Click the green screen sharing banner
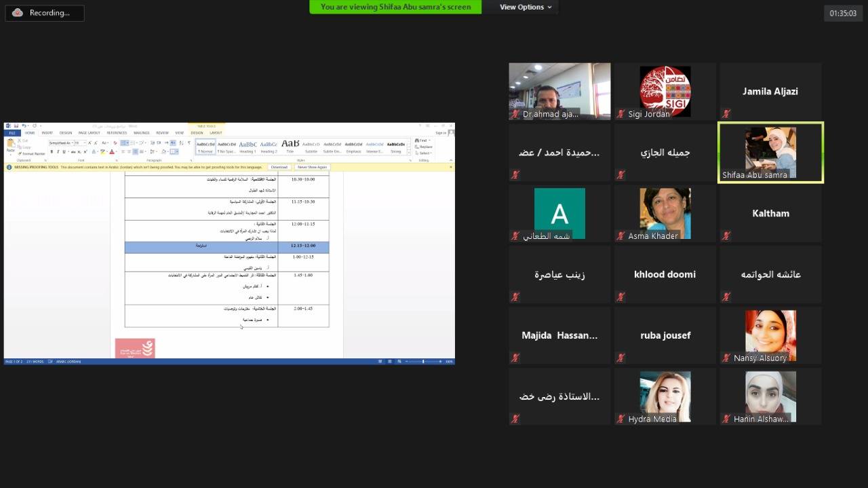868x488 pixels. [395, 7]
